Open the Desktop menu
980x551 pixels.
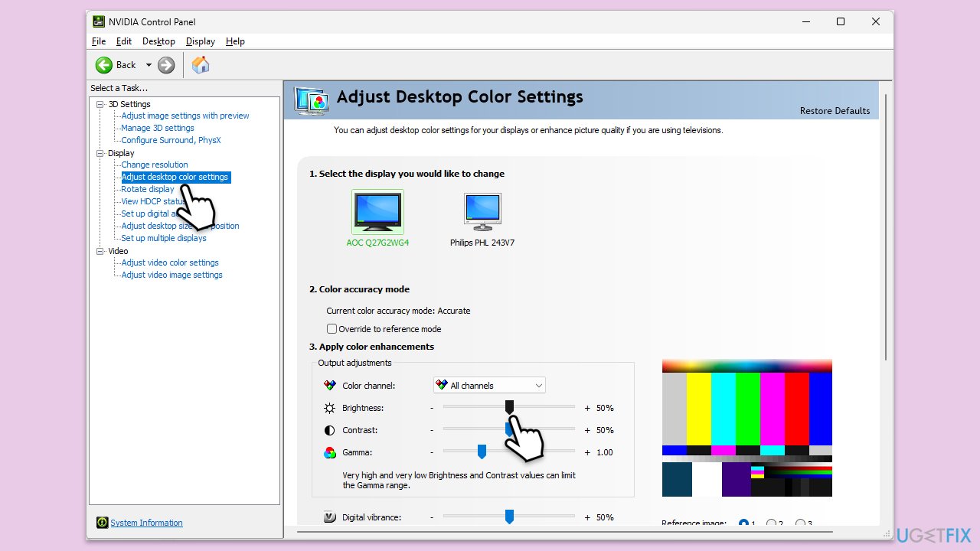[x=158, y=41]
